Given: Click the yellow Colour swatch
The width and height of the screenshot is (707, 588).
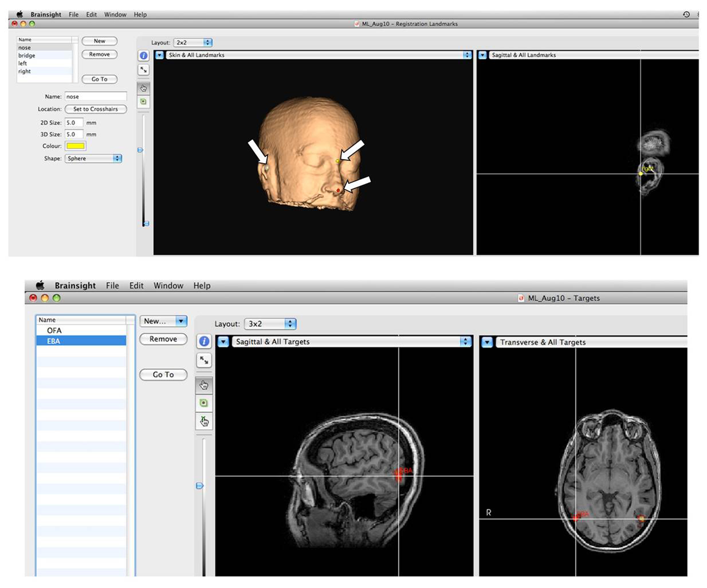Looking at the screenshot, I should click(x=75, y=146).
